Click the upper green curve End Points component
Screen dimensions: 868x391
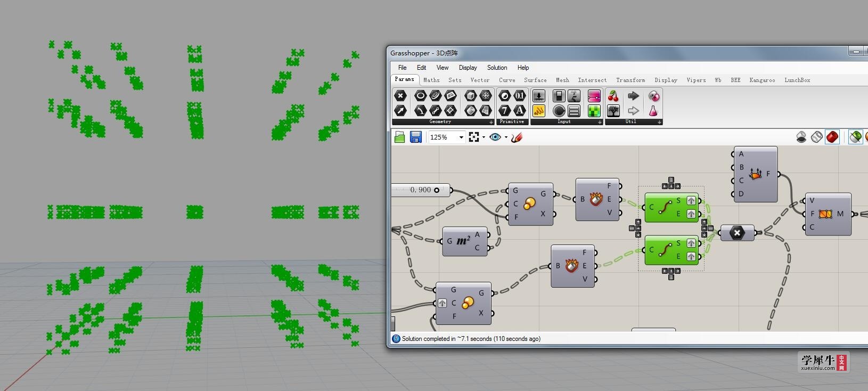672,207
